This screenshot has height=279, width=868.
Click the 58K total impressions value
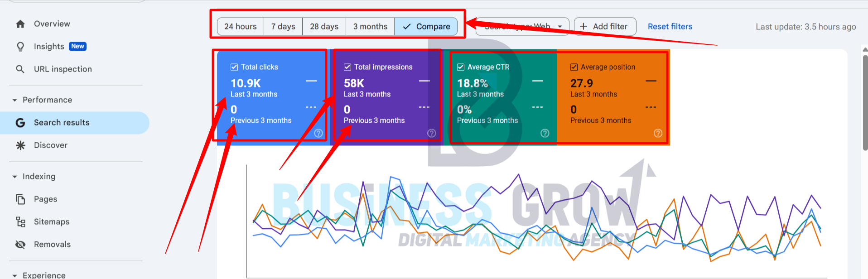point(354,83)
